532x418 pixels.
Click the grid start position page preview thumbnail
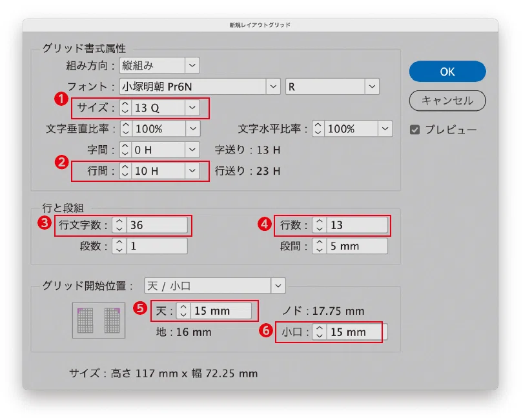(x=99, y=321)
